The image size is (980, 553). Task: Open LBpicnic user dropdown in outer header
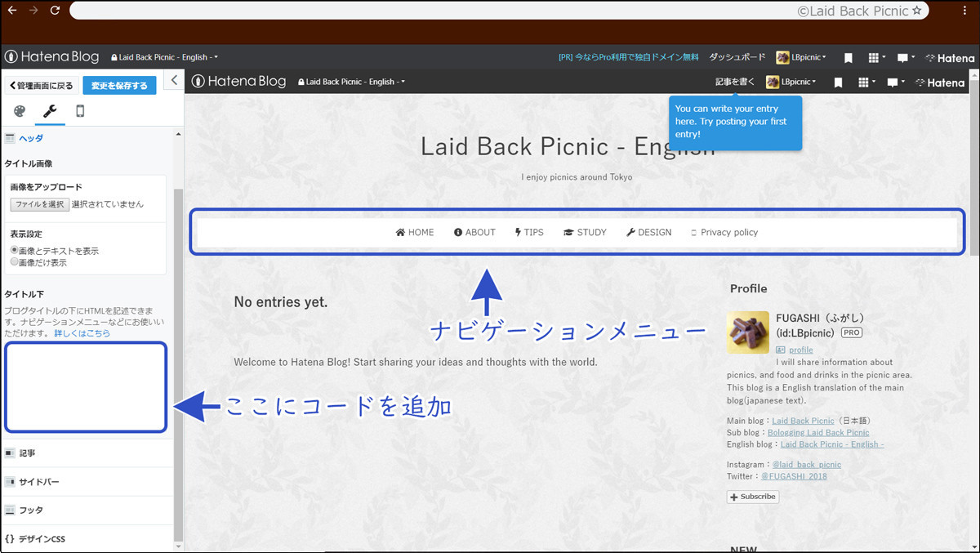(x=801, y=57)
